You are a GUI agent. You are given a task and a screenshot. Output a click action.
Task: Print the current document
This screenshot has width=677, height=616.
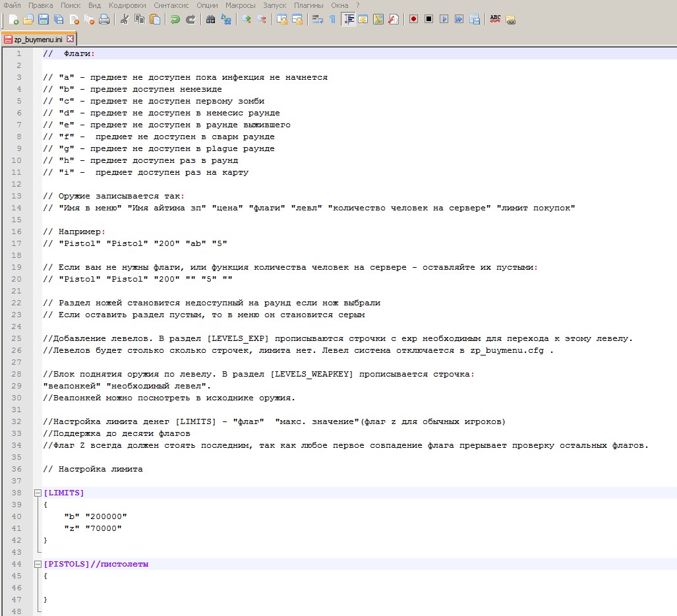pyautogui.click(x=105, y=19)
